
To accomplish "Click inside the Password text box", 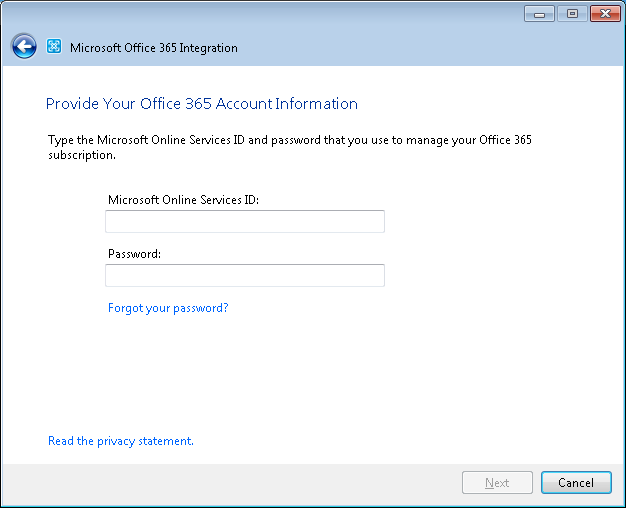I will click(x=245, y=275).
